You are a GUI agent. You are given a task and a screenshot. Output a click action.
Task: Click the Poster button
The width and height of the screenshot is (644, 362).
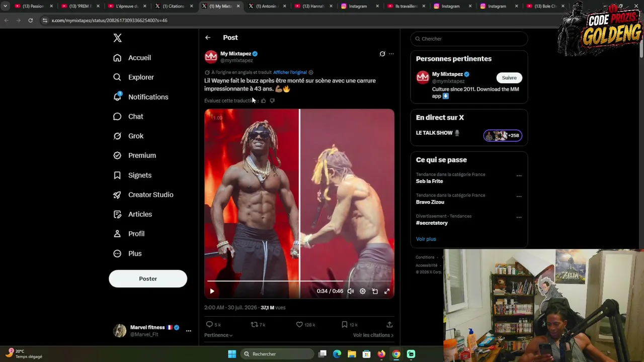(x=148, y=279)
